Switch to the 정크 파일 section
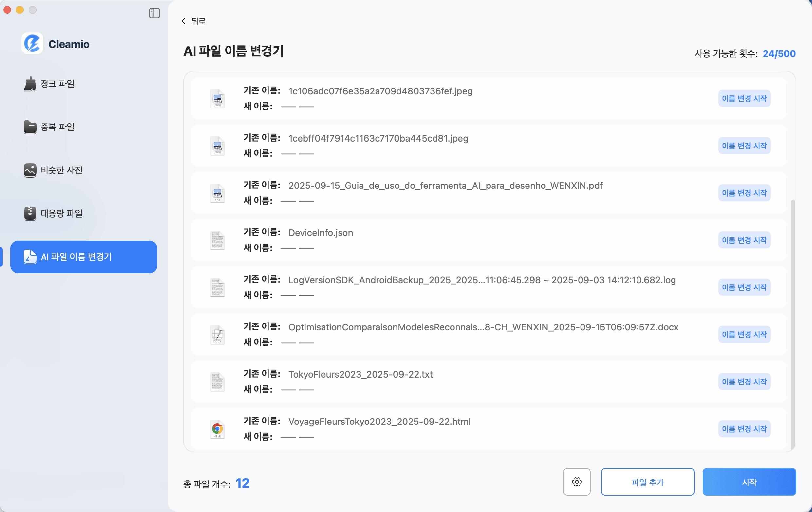The image size is (812, 512). pos(57,84)
